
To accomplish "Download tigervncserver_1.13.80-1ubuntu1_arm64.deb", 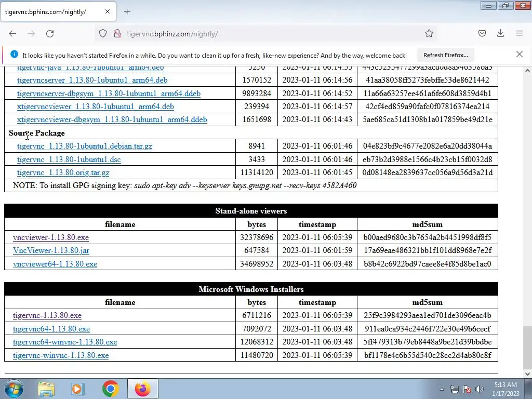I will 92,80.
